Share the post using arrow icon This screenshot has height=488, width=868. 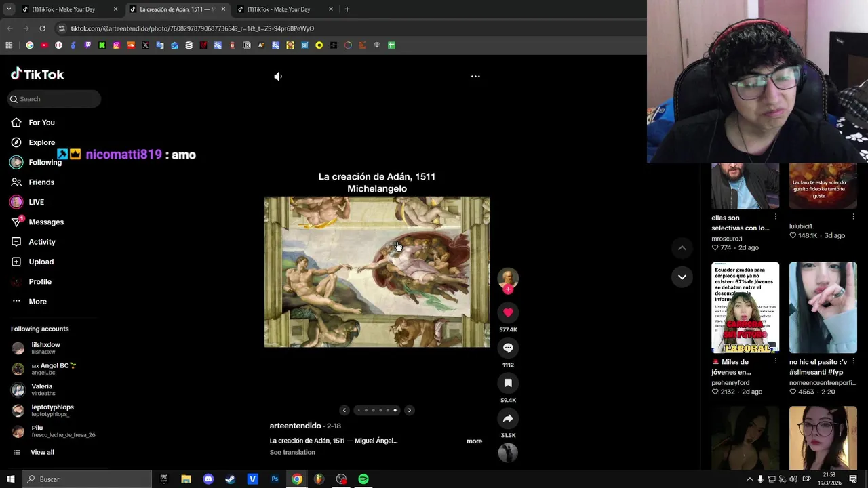[508, 418]
